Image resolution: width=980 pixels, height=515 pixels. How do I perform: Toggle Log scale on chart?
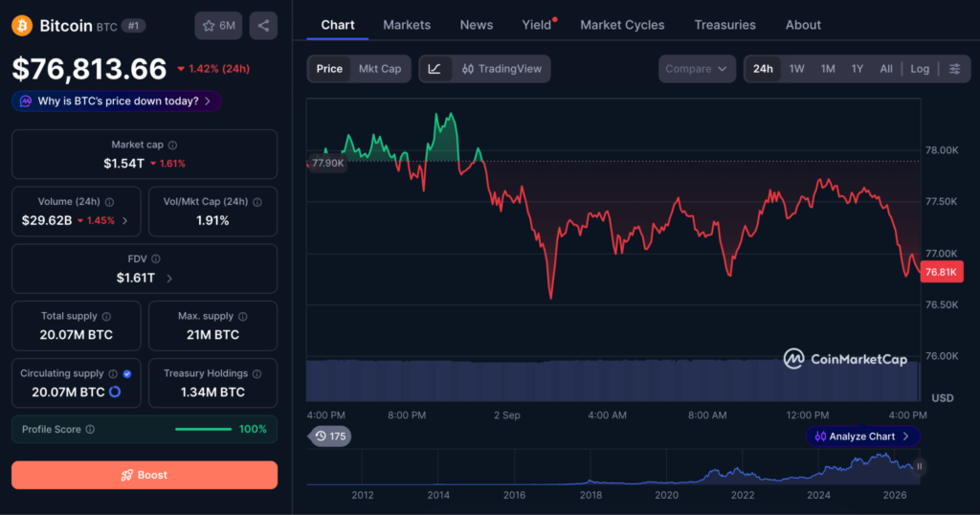(x=920, y=69)
